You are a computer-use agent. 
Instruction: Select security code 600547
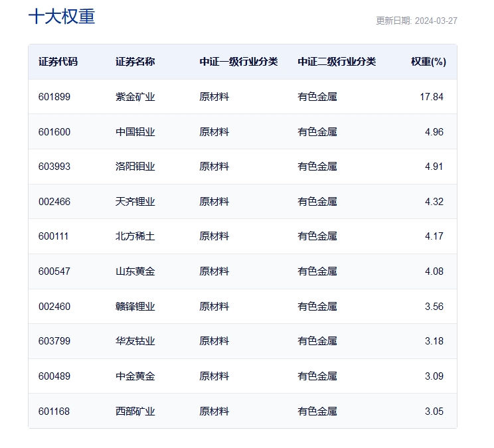tap(54, 271)
